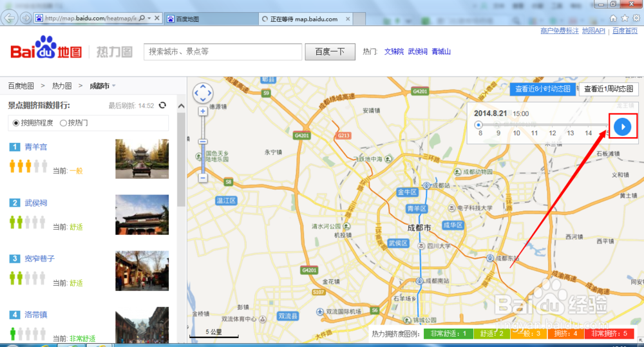Collapse the side panel with up chevron
The height and width of the screenshot is (347, 644).
(181, 106)
